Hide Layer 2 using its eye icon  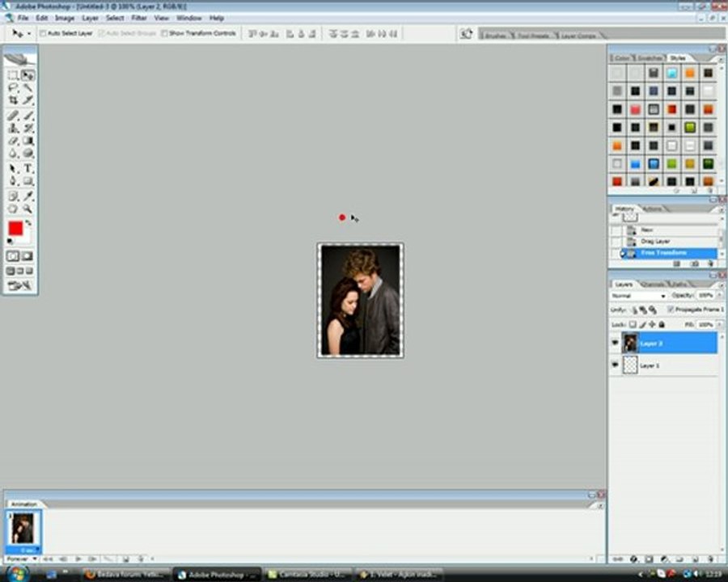click(616, 343)
